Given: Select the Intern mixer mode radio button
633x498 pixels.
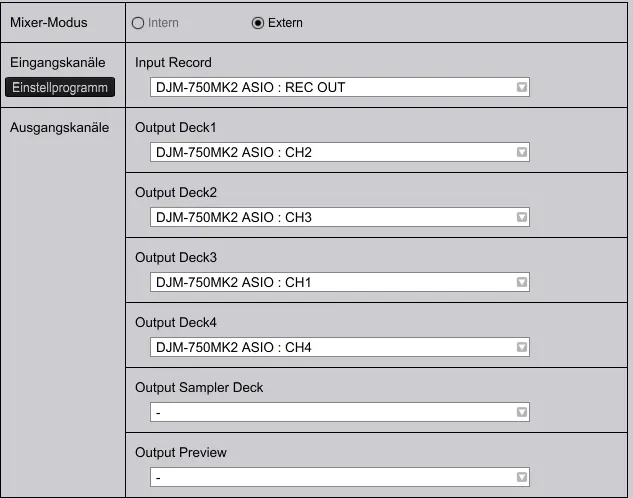Looking at the screenshot, I should (x=138, y=22).
